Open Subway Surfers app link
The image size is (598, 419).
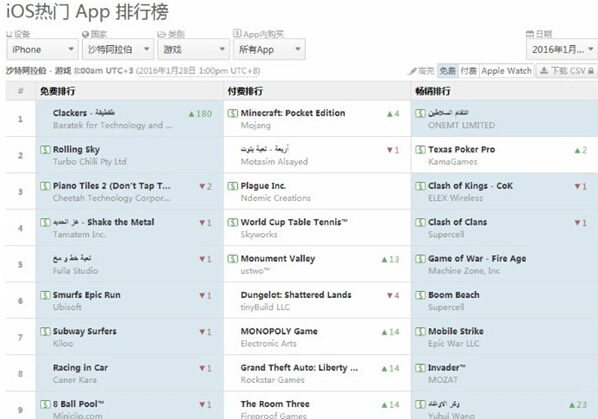coord(85,331)
